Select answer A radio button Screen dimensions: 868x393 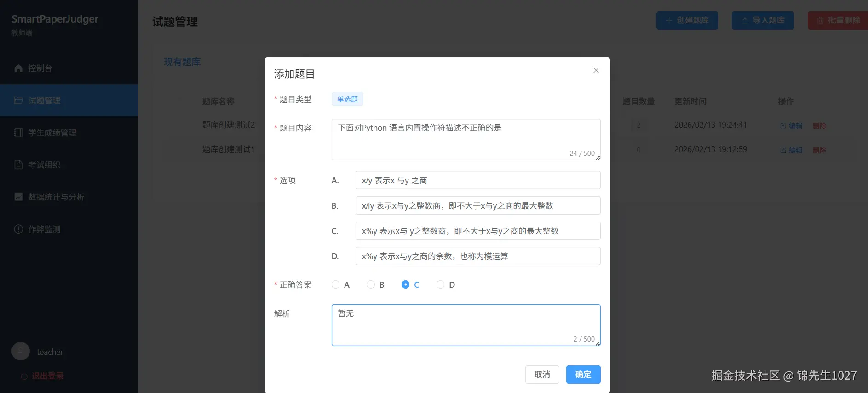pos(335,285)
